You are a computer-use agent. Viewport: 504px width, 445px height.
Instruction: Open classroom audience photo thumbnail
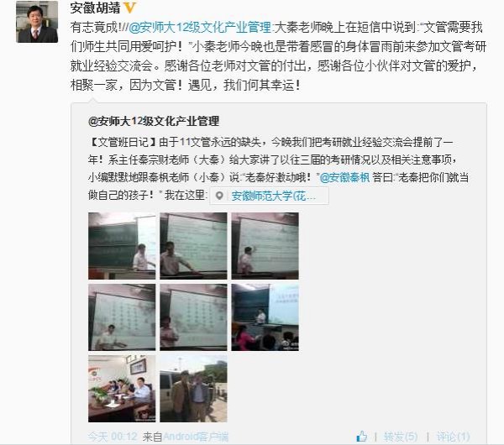click(x=265, y=317)
